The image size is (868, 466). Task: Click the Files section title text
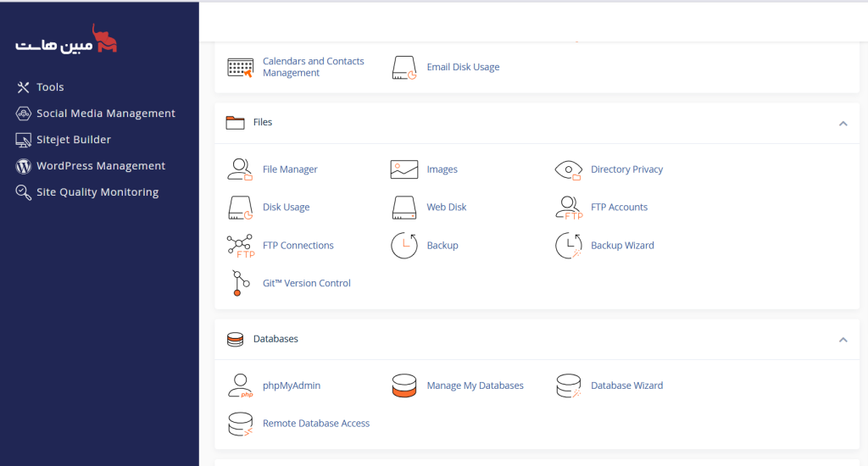tap(263, 122)
